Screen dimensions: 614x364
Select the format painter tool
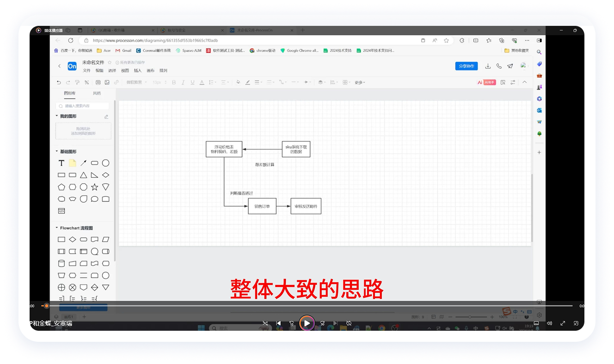point(77,82)
